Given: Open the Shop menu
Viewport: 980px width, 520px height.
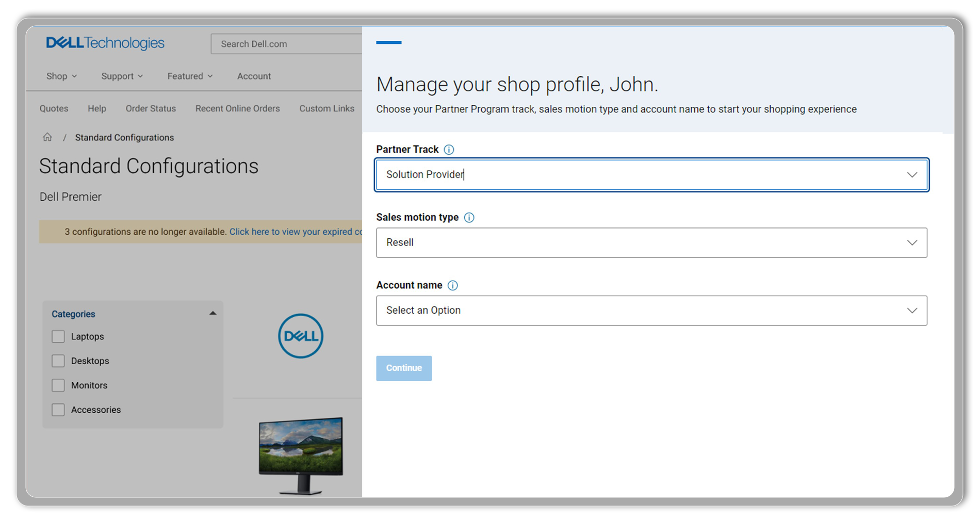Looking at the screenshot, I should pyautogui.click(x=61, y=76).
